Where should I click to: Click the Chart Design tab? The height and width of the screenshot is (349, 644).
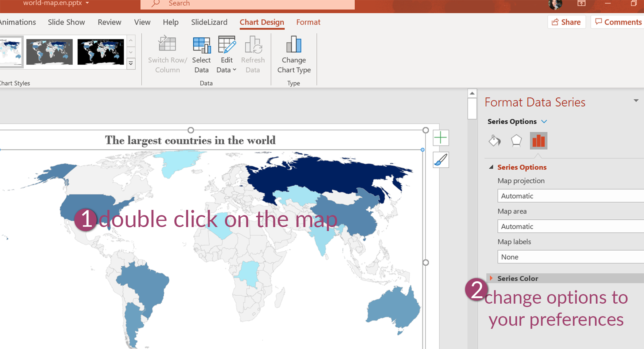pos(261,22)
